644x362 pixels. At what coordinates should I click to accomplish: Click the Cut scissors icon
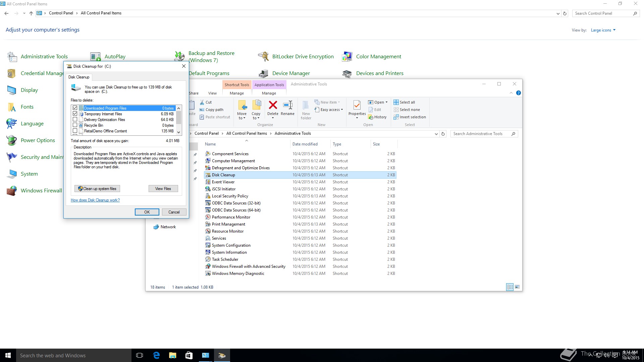pyautogui.click(x=202, y=102)
